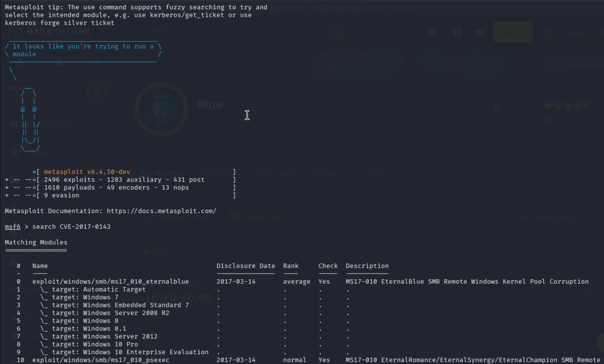
Task: Click HACKTHEBOX logo in background browser
Action: pyautogui.click(x=49, y=32)
